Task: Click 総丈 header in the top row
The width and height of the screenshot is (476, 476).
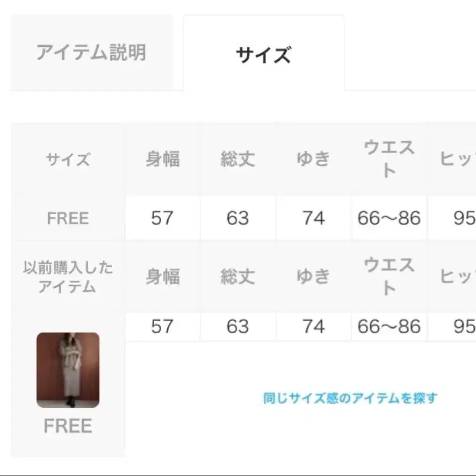Action: (237, 160)
